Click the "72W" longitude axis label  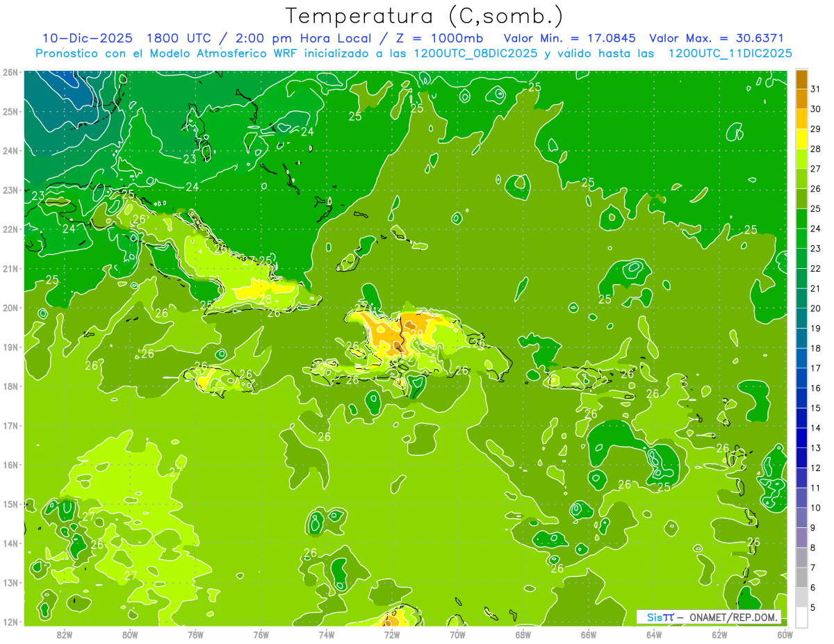coord(392,634)
